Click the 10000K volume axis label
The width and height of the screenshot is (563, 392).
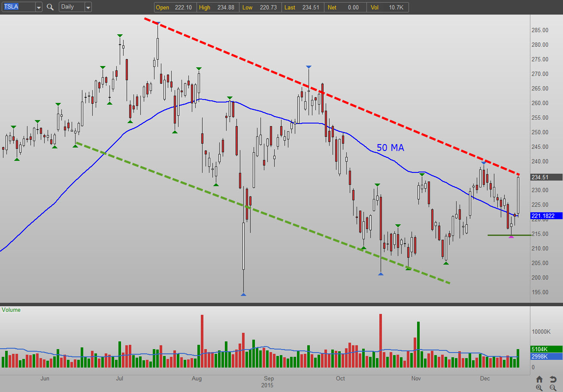tap(542, 332)
